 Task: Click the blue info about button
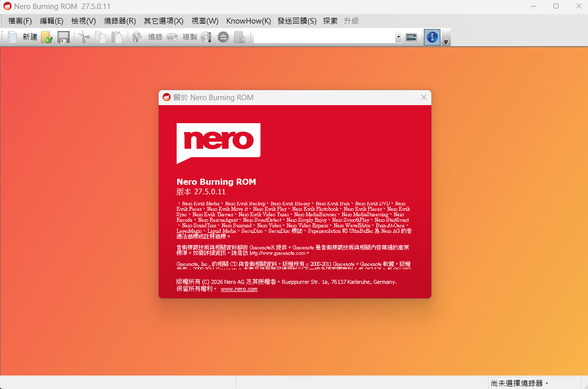click(432, 37)
